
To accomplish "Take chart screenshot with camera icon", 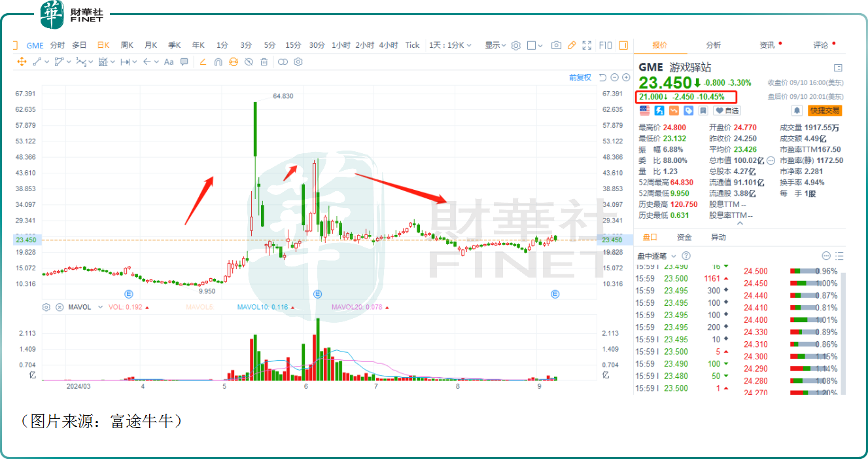I will tap(556, 45).
